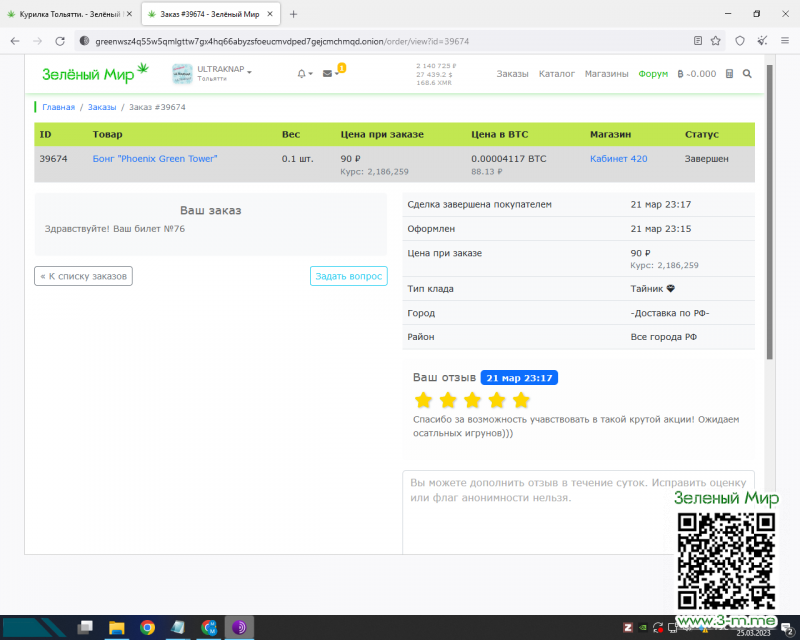
Task: Click the third rating star
Action: point(472,400)
